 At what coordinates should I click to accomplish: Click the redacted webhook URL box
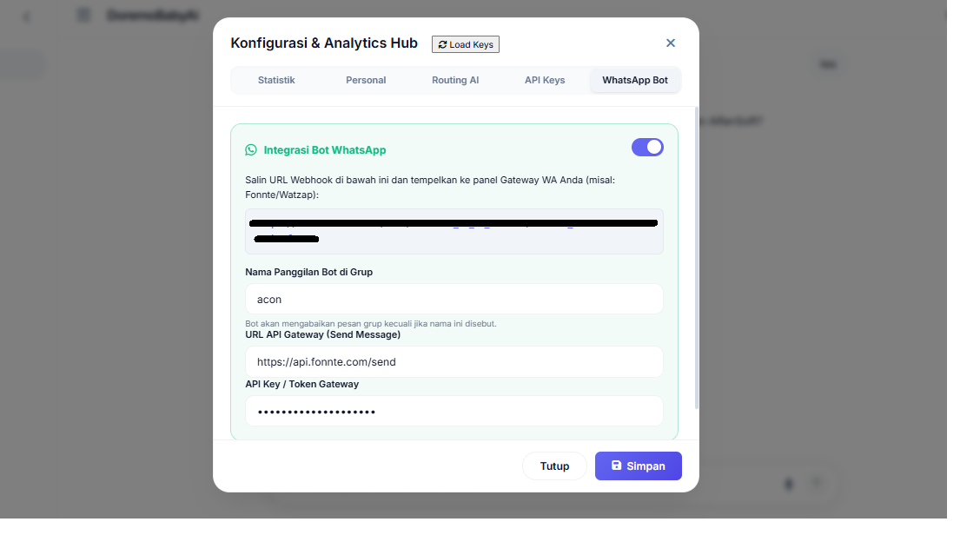click(x=454, y=231)
